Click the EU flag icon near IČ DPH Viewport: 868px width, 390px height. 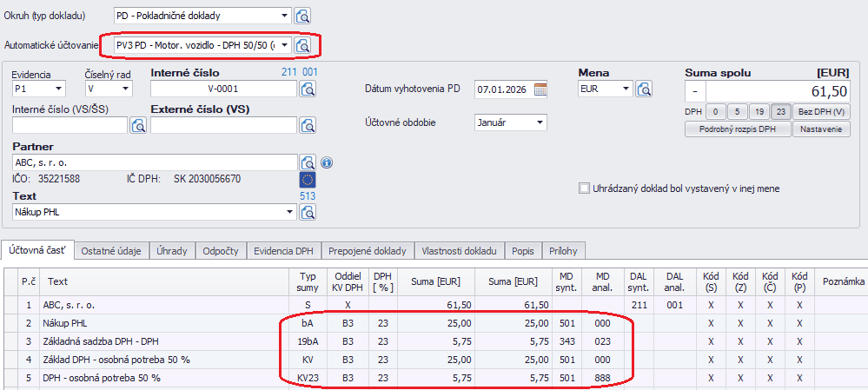point(307,180)
